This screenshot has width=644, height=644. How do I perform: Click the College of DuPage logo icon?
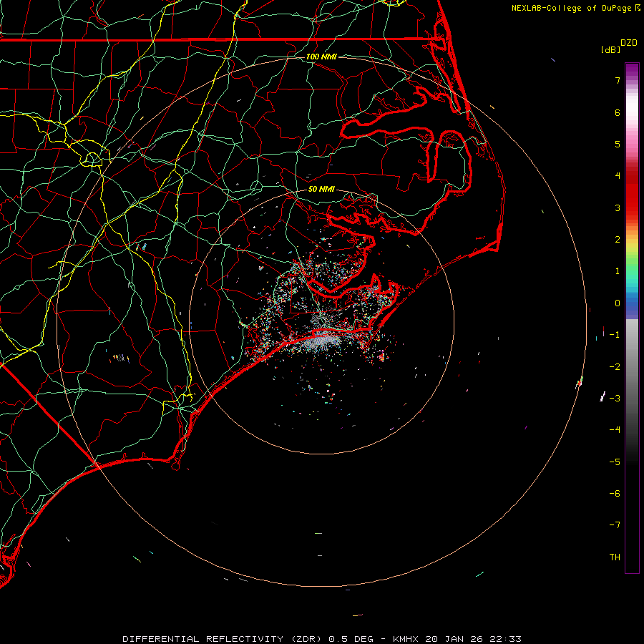point(638,8)
